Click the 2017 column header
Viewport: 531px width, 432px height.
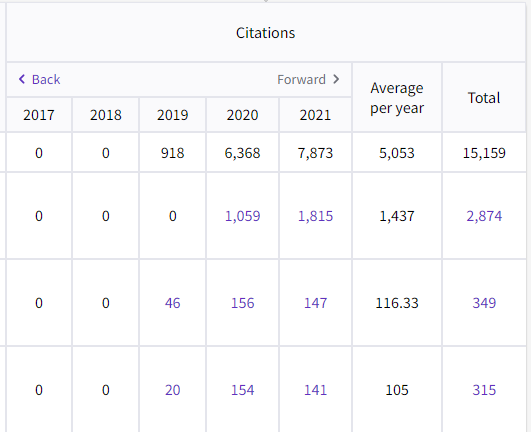(39, 115)
